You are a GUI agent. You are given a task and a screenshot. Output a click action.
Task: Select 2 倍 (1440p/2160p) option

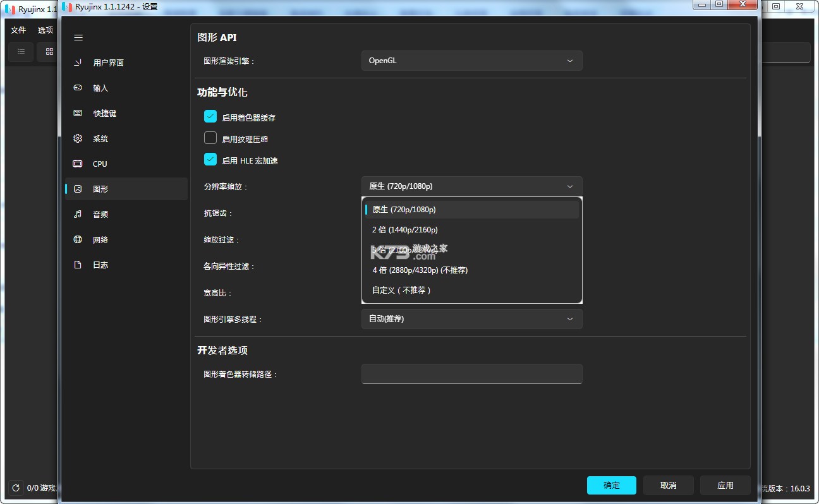(472, 229)
